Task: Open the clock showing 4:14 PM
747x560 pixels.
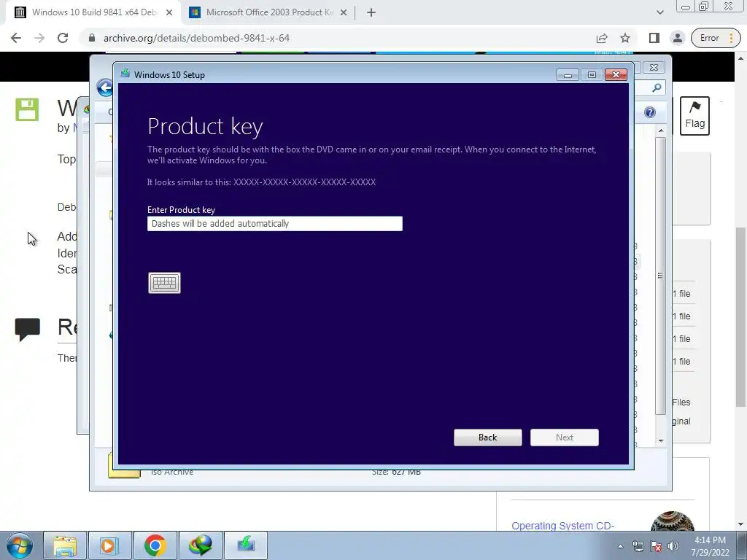Action: pyautogui.click(x=711, y=546)
